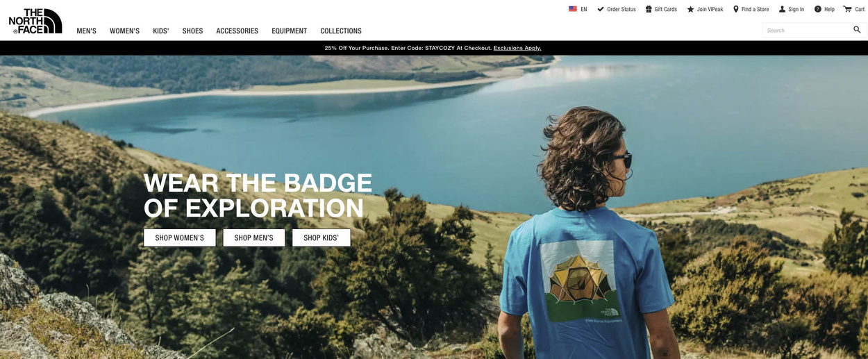868x359 pixels.
Task: Expand the Shoes navigation menu
Action: pos(192,31)
